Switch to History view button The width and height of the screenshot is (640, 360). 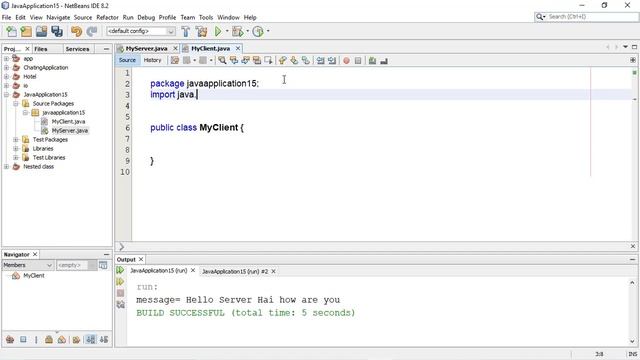[152, 60]
